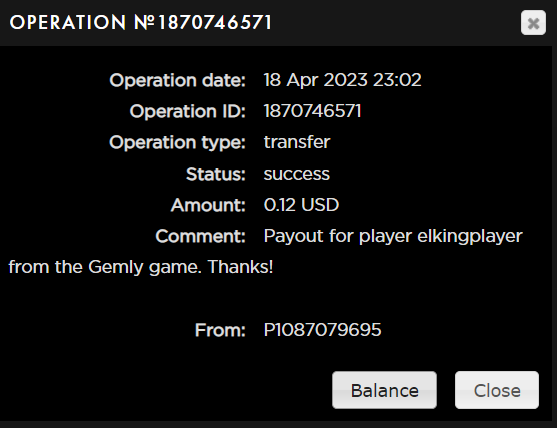Click the Amount label

pos(208,205)
